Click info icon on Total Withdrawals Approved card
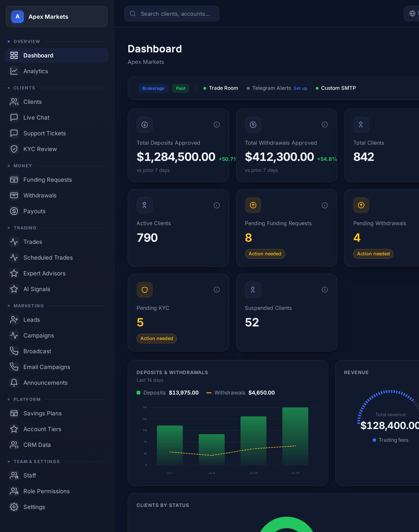 [325, 124]
